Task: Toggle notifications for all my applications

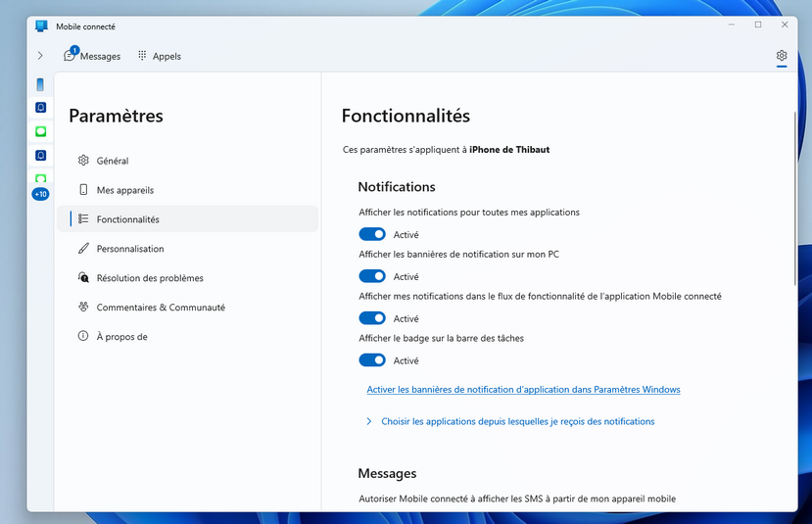Action: tap(372, 234)
